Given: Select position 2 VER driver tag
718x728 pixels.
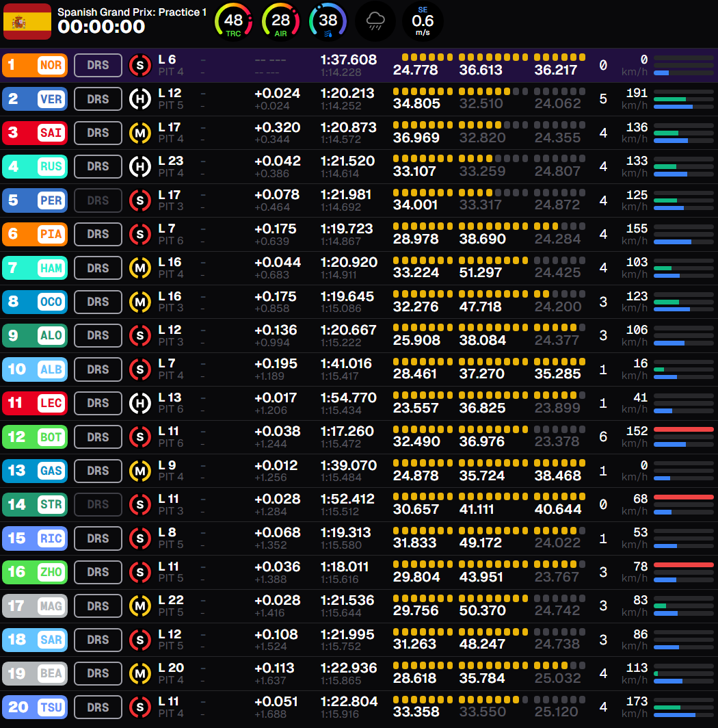Looking at the screenshot, I should [35, 99].
